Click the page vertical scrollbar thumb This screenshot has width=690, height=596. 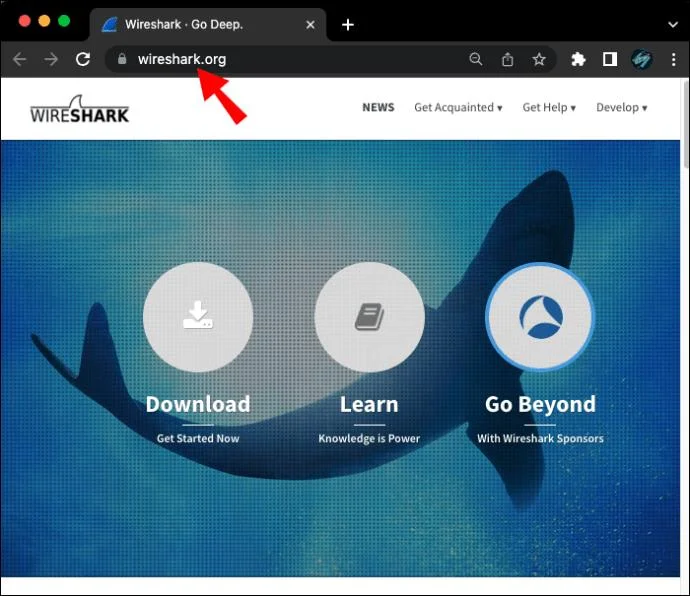[x=686, y=124]
